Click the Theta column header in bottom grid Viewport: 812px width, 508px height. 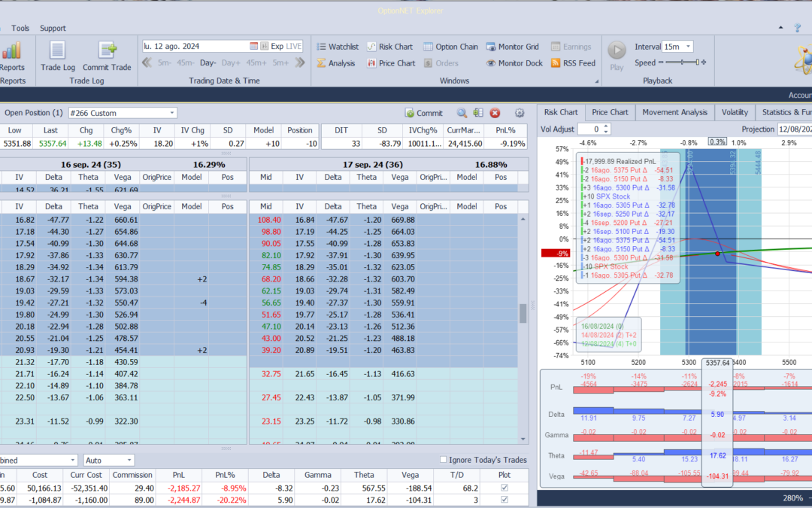[x=364, y=475]
